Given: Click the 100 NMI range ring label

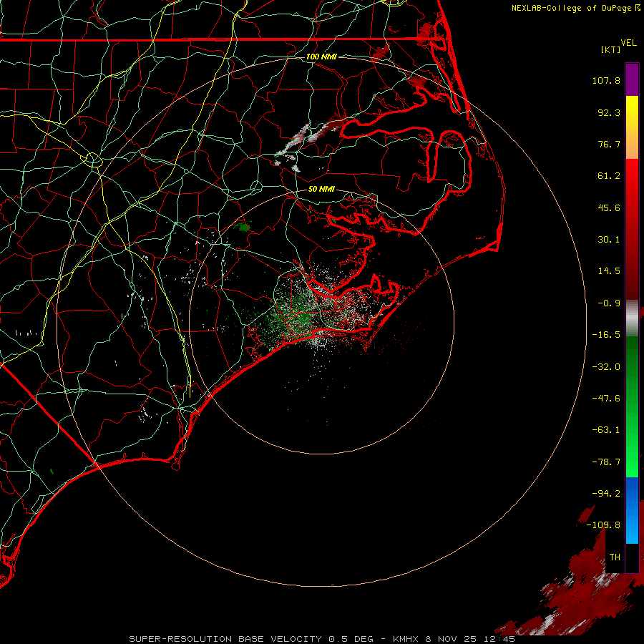Looking at the screenshot, I should pos(321,57).
